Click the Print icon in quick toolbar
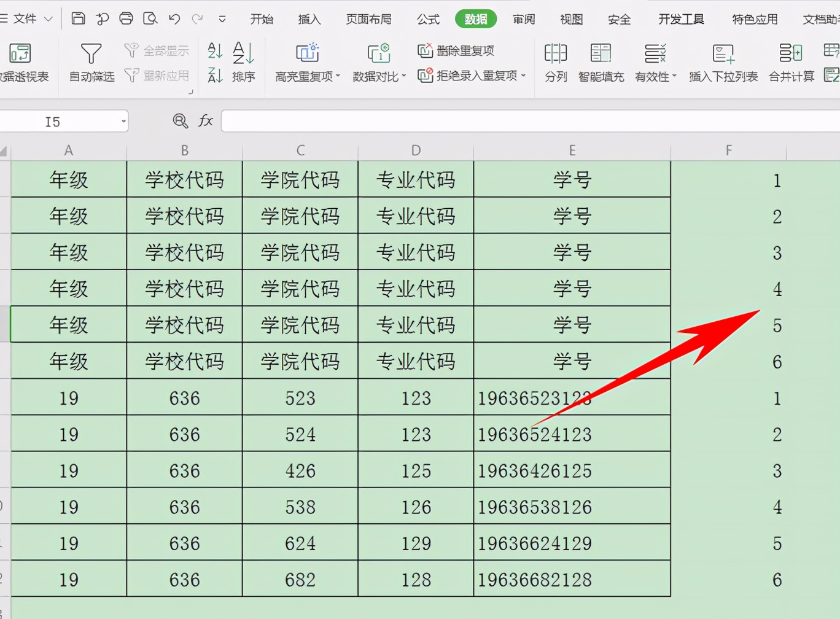Image resolution: width=840 pixels, height=619 pixels. coord(126,18)
